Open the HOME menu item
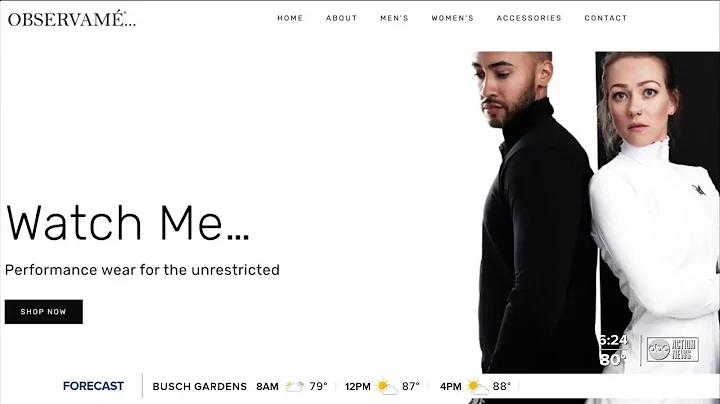 tap(290, 18)
